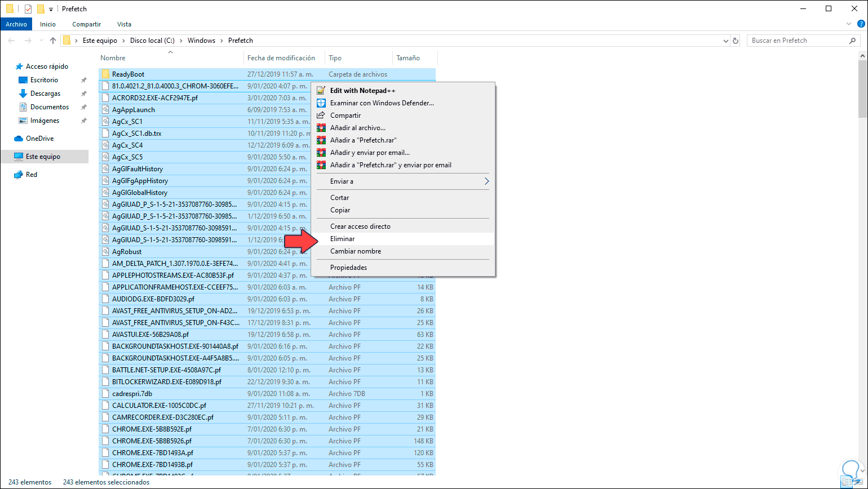Select the cadrespri.7db file name
The image size is (868, 489).
(132, 394)
